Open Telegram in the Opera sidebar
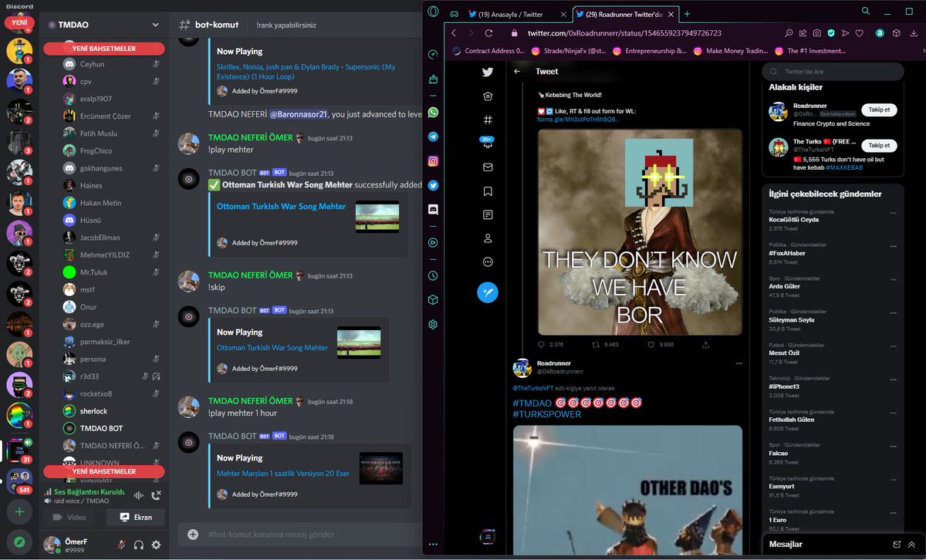This screenshot has width=926, height=560. 433,137
